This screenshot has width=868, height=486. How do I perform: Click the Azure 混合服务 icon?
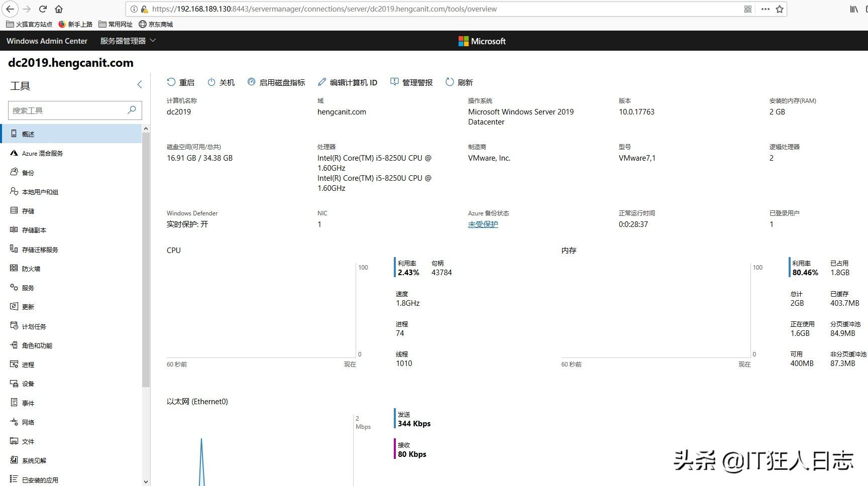[14, 153]
